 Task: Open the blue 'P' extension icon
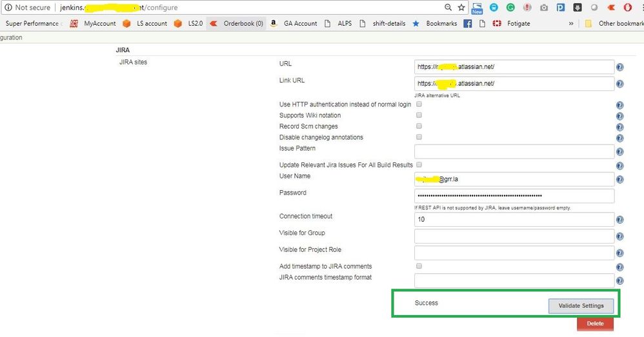click(x=561, y=7)
